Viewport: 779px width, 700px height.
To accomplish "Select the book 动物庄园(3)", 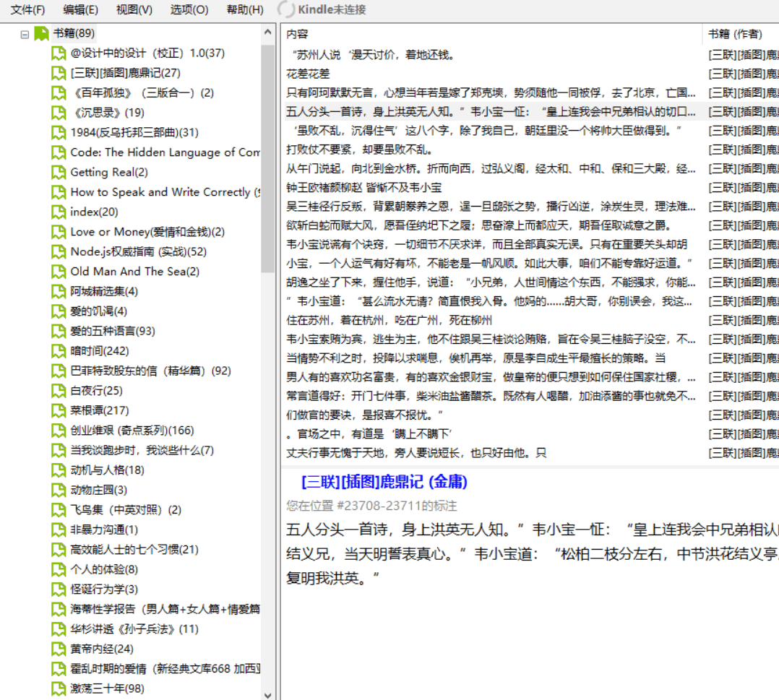I will [x=98, y=490].
